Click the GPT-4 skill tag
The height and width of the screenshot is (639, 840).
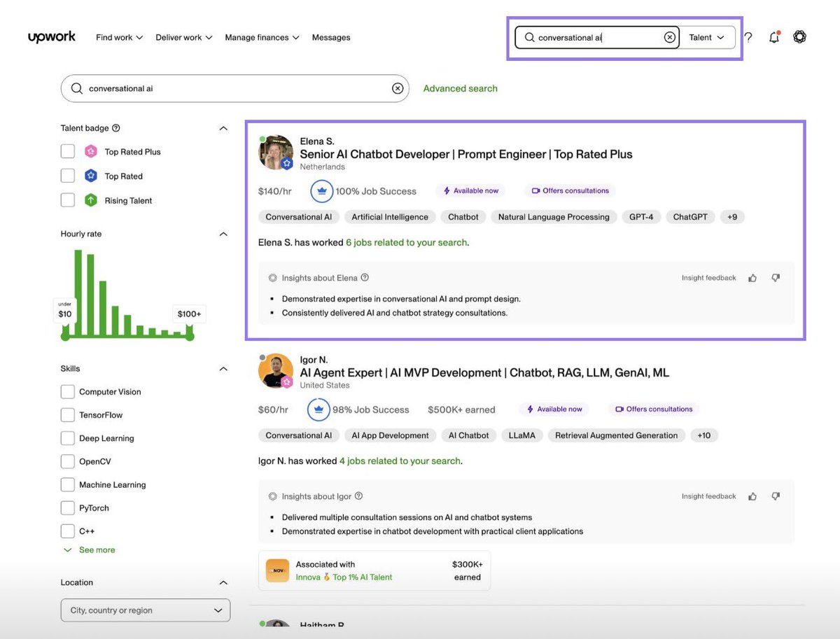coord(641,217)
